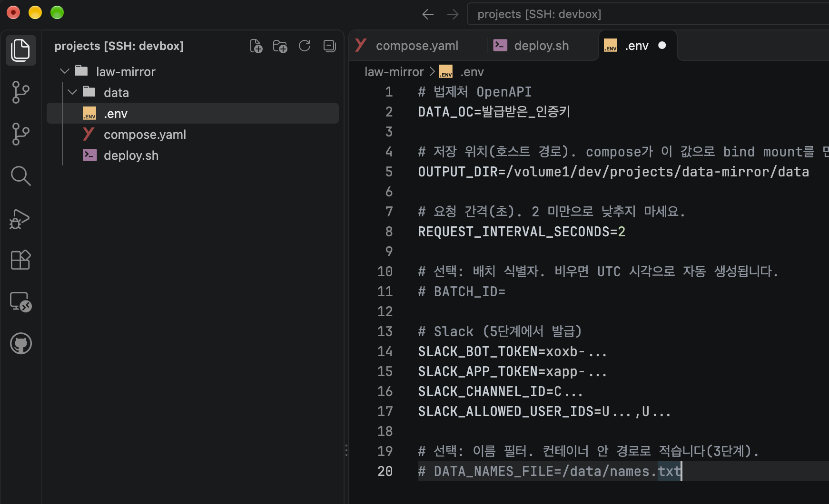Click the SLACK_CHANNEL_ID line
The width and height of the screenshot is (829, 504).
(501, 391)
